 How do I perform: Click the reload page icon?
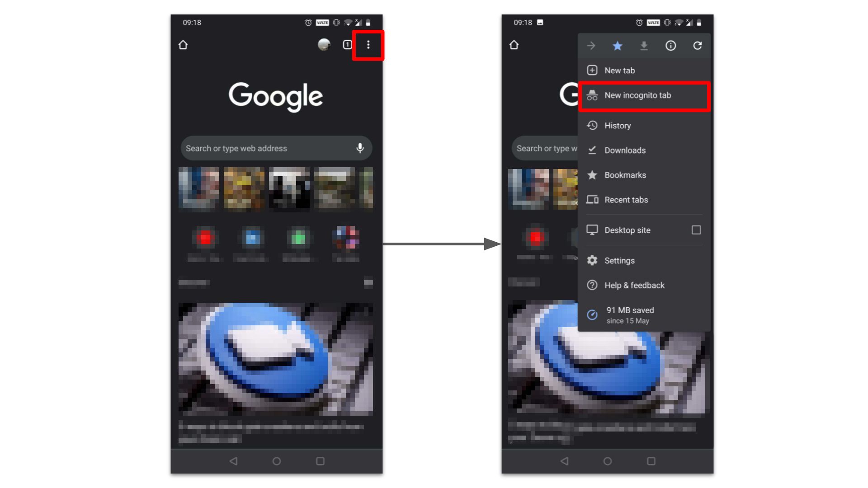(697, 45)
